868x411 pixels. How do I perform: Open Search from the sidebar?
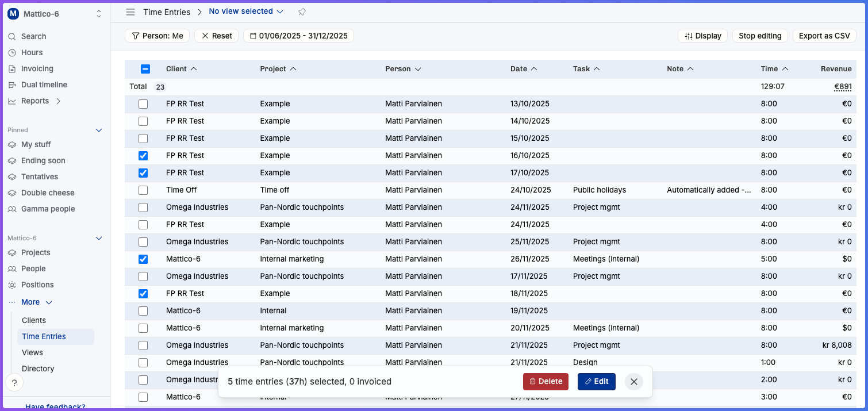click(33, 36)
